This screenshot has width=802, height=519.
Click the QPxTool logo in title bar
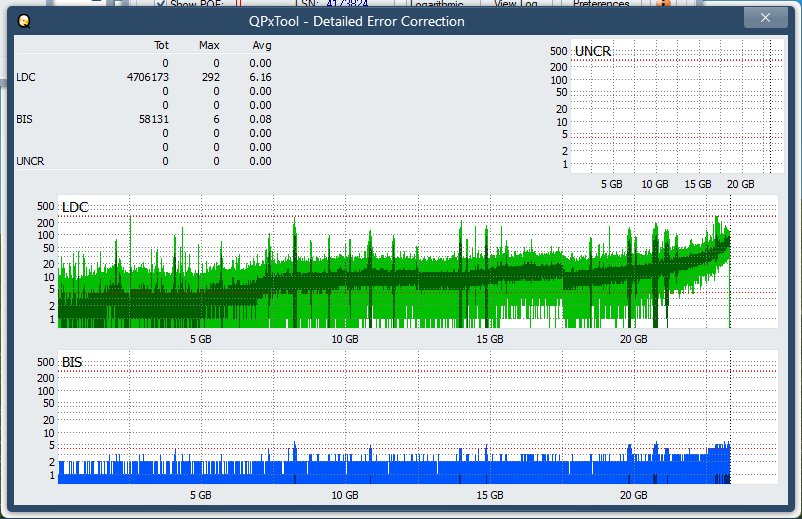24,21
